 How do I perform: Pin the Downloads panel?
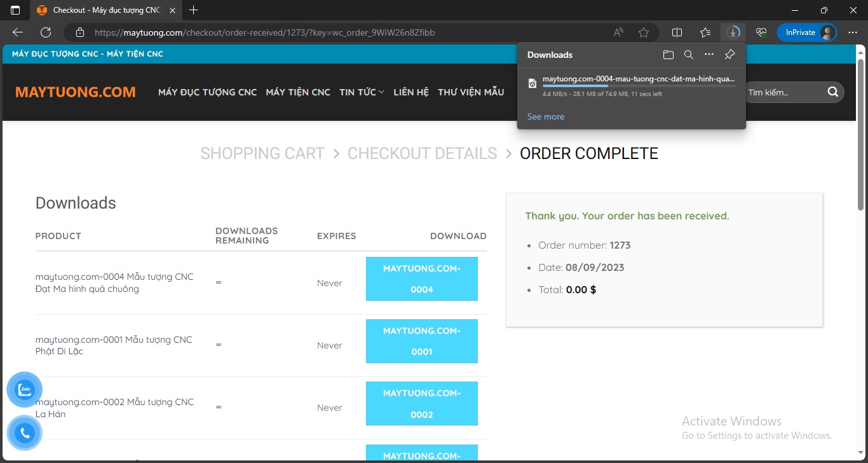coord(729,55)
